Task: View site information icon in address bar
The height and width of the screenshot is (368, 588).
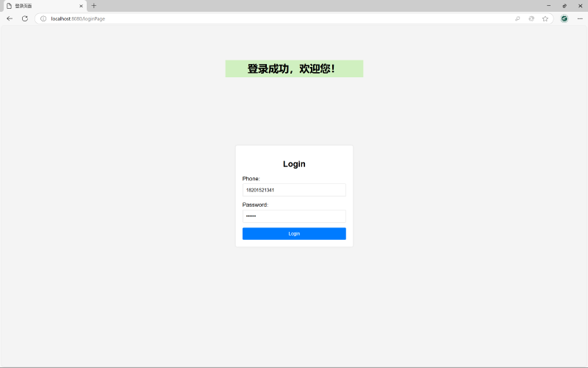Action: tap(43, 18)
